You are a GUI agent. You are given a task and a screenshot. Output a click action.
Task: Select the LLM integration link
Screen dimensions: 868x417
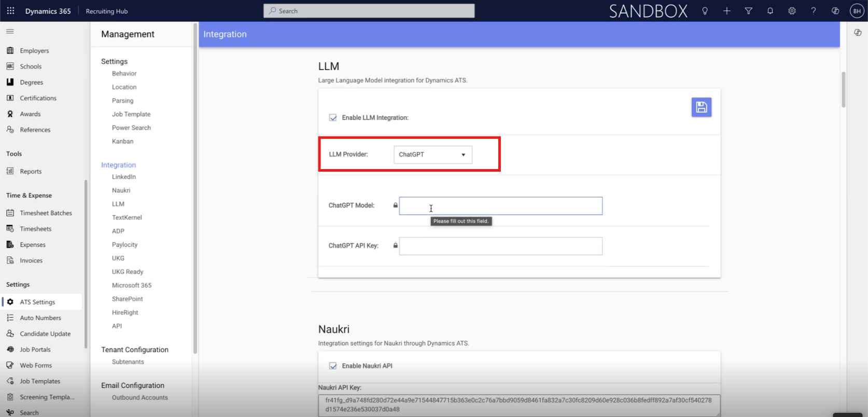point(118,204)
